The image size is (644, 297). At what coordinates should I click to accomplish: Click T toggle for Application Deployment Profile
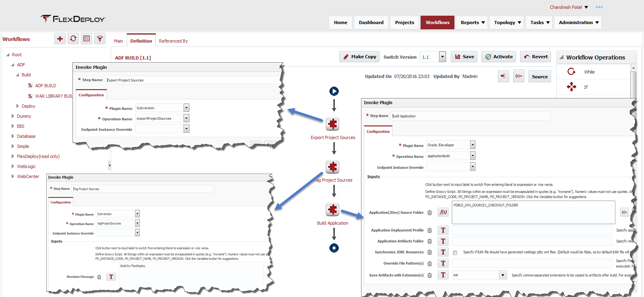click(x=443, y=230)
